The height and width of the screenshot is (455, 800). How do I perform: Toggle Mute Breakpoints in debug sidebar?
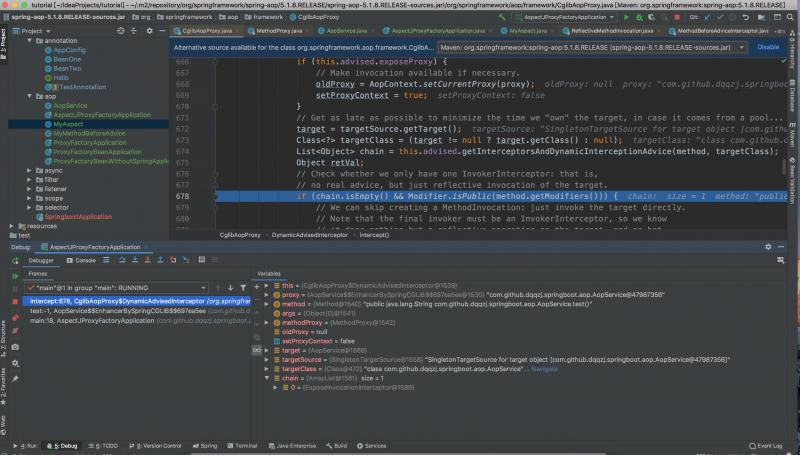[x=14, y=332]
